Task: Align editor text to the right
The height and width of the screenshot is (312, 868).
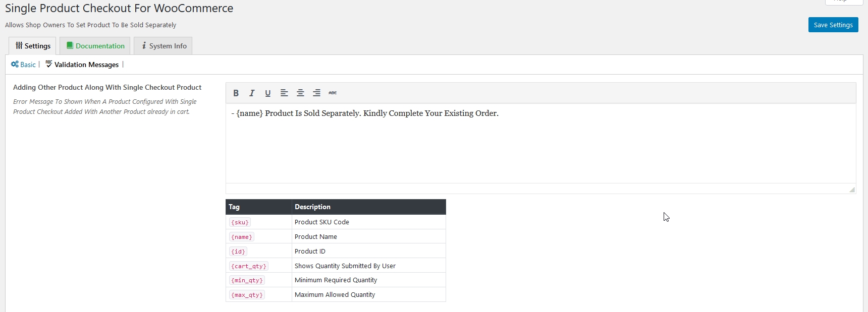Action: [x=316, y=93]
